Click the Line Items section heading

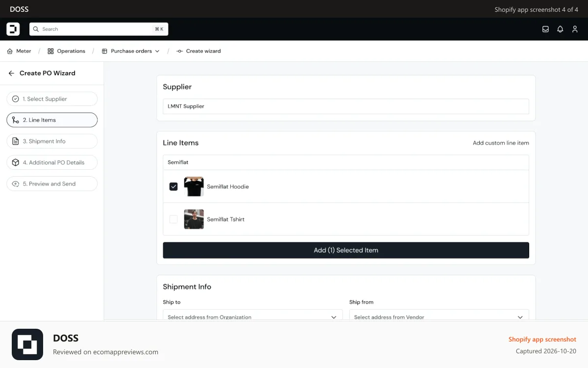(181, 143)
